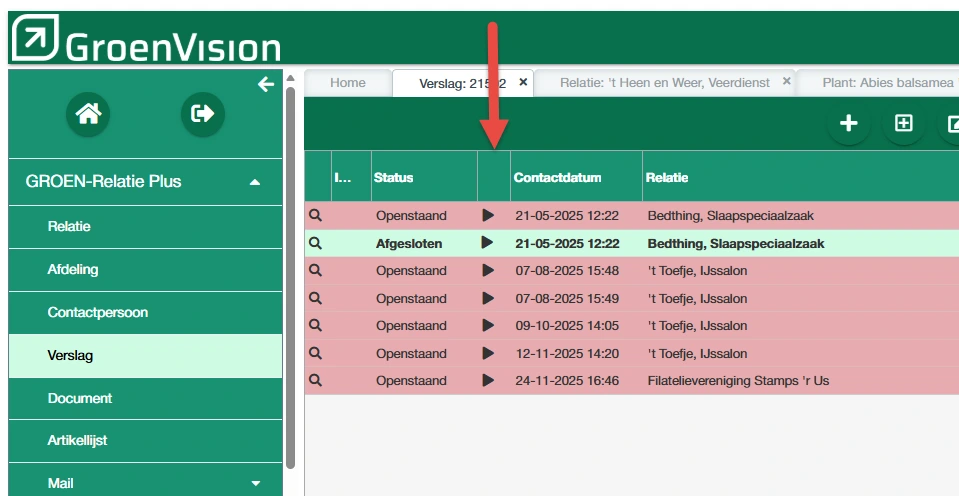Click magnifier icon for 09-10-2025 14:05 row
Screen dimensions: 959x496
click(x=315, y=325)
